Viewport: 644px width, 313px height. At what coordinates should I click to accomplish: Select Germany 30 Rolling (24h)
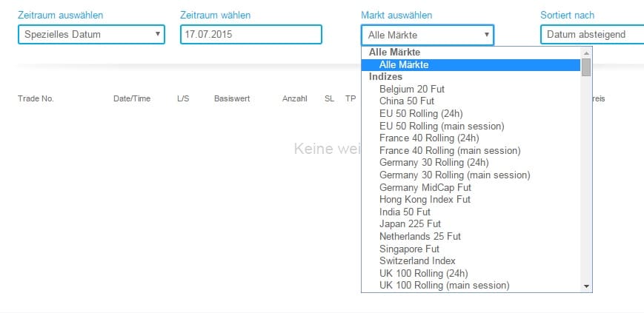click(x=434, y=163)
